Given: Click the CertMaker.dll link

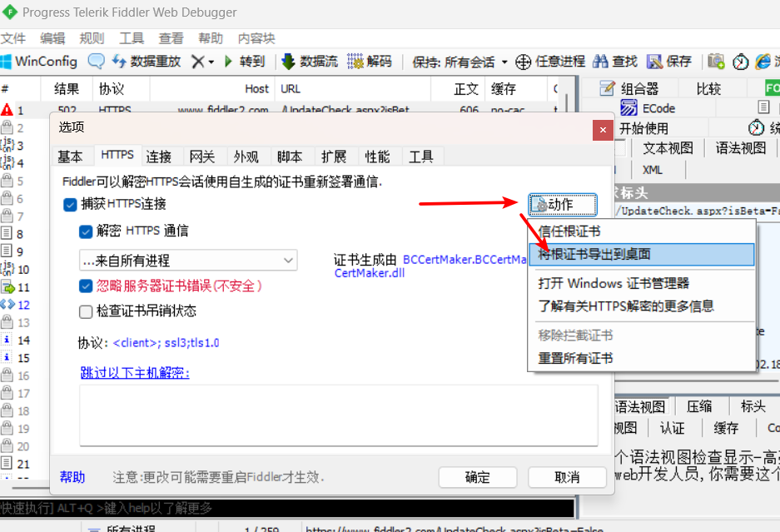Looking at the screenshot, I should click(370, 273).
